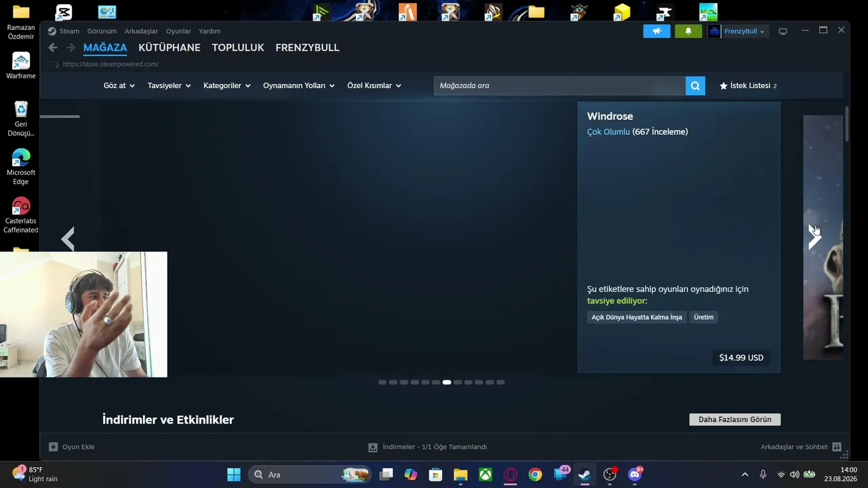Image resolution: width=868 pixels, height=488 pixels.
Task: Open the weather widget showing Light rain
Action: 35,474
